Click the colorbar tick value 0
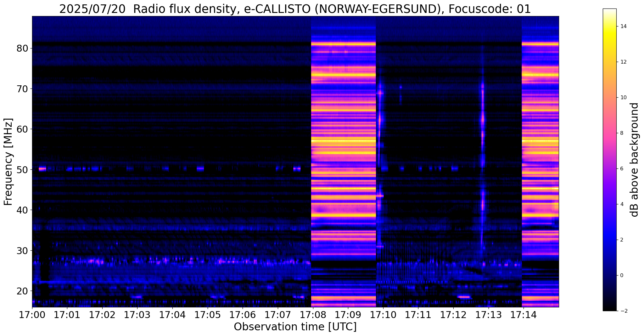644x336 pixels. (621, 275)
